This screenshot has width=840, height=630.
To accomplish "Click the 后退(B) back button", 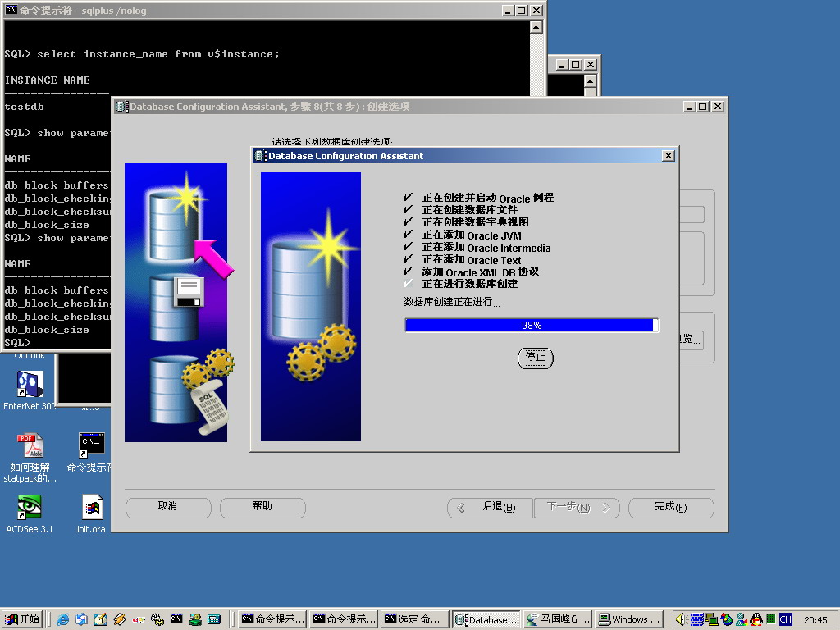I will coord(490,507).
